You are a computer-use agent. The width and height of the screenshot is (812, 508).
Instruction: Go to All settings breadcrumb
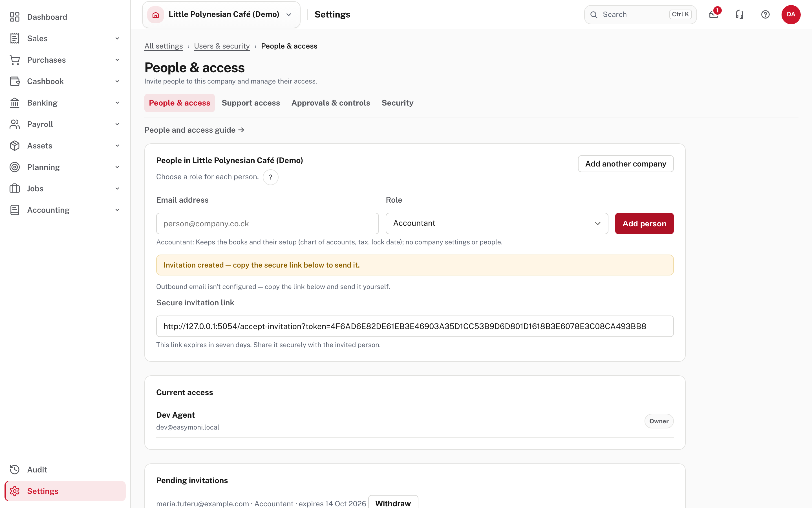[164, 46]
